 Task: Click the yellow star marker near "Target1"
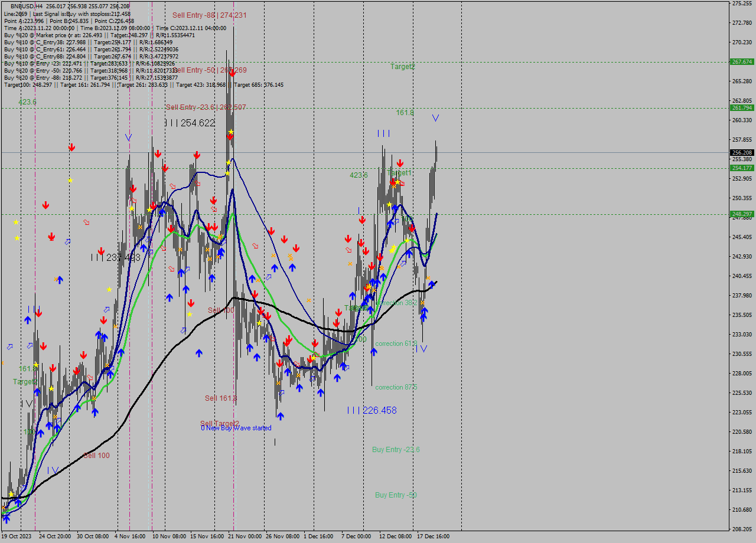(x=397, y=182)
